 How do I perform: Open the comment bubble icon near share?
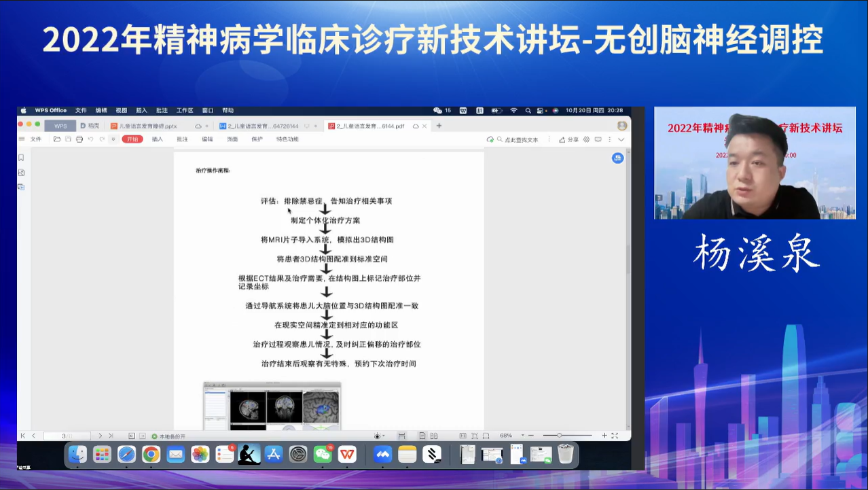[x=598, y=139]
